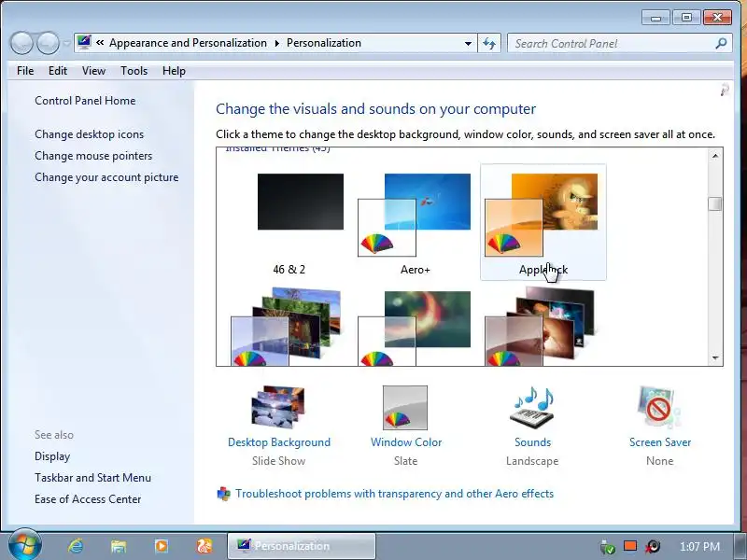The width and height of the screenshot is (747, 560).
Task: Click the speaker tray icon with red mark
Action: tap(653, 546)
